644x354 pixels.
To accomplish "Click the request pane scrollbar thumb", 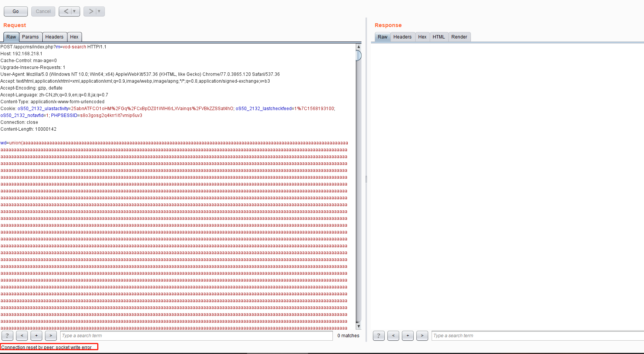I will (358, 55).
